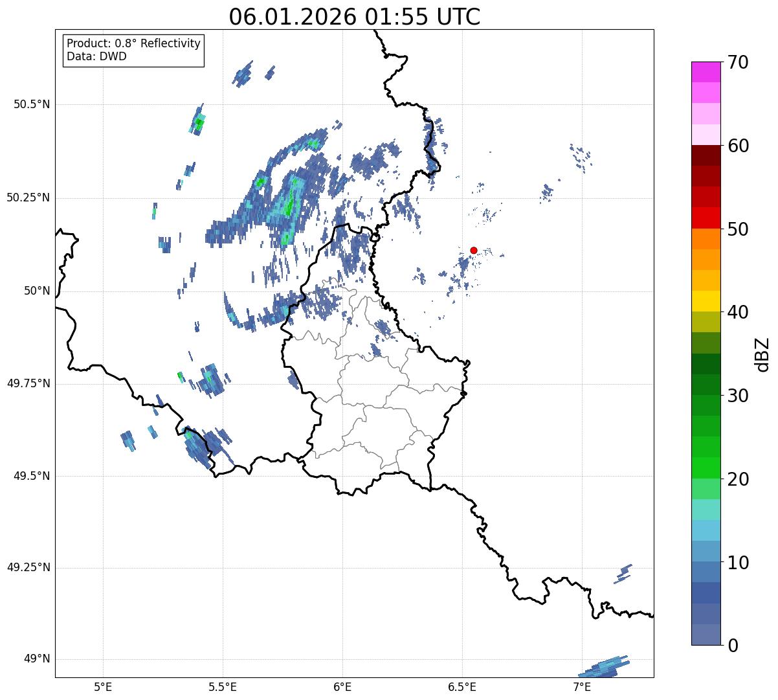Click the light blue colorbar segment above 10

click(x=706, y=551)
